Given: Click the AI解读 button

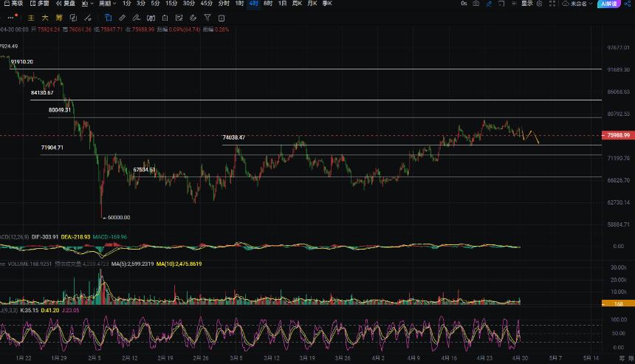Looking at the screenshot, I should tap(608, 4).
